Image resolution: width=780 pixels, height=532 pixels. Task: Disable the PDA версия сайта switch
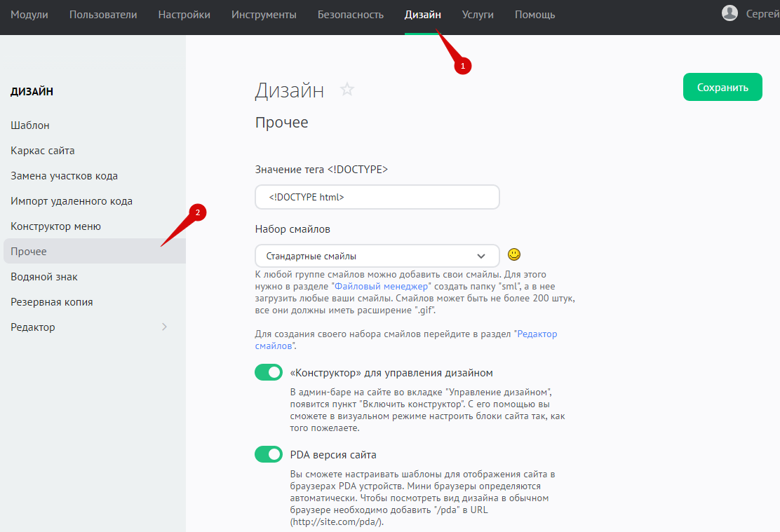pos(269,454)
